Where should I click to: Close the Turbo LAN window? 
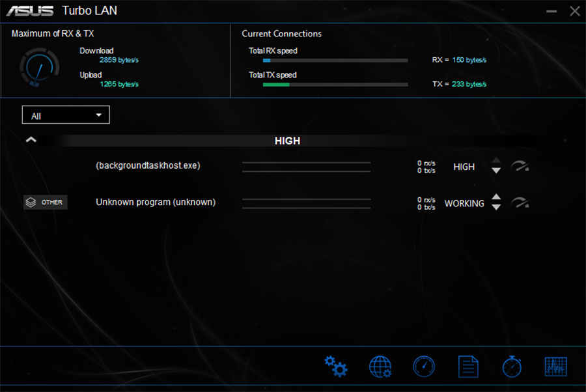coord(575,11)
